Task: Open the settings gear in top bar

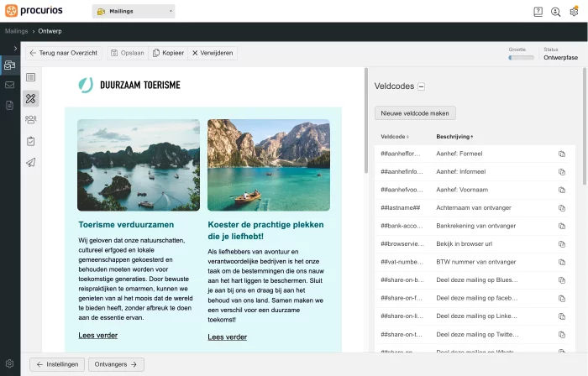Action: (574, 12)
